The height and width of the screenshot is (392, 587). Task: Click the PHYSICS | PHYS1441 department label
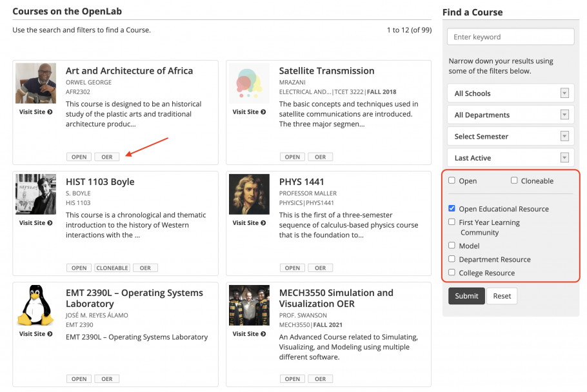click(x=306, y=203)
